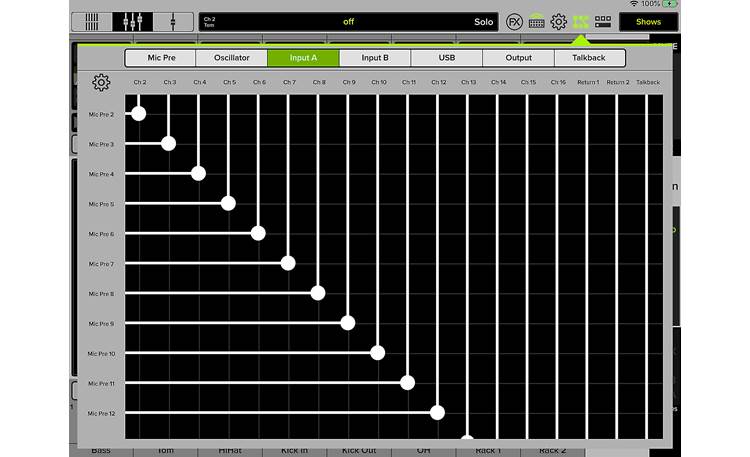Select the Ch 9 column header

click(x=349, y=82)
